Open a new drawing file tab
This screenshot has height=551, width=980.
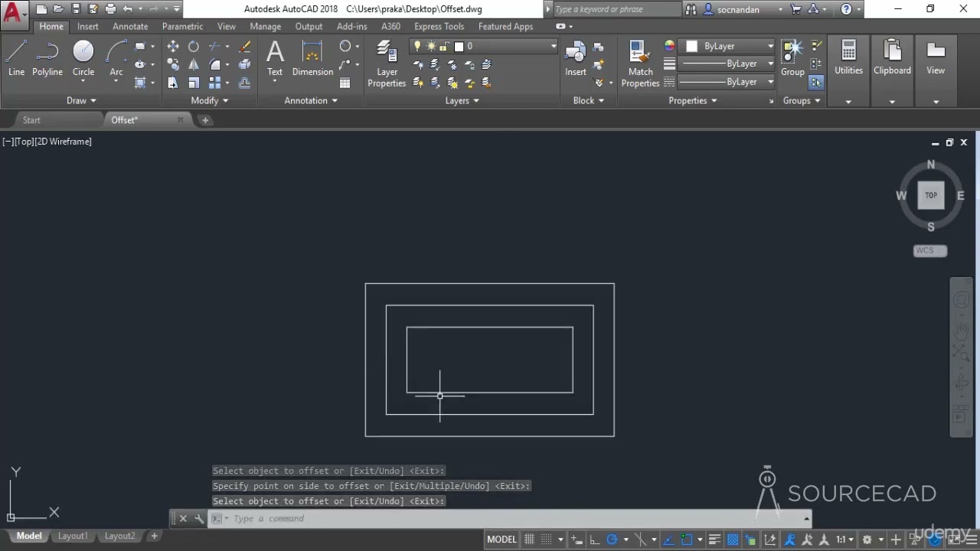[204, 120]
